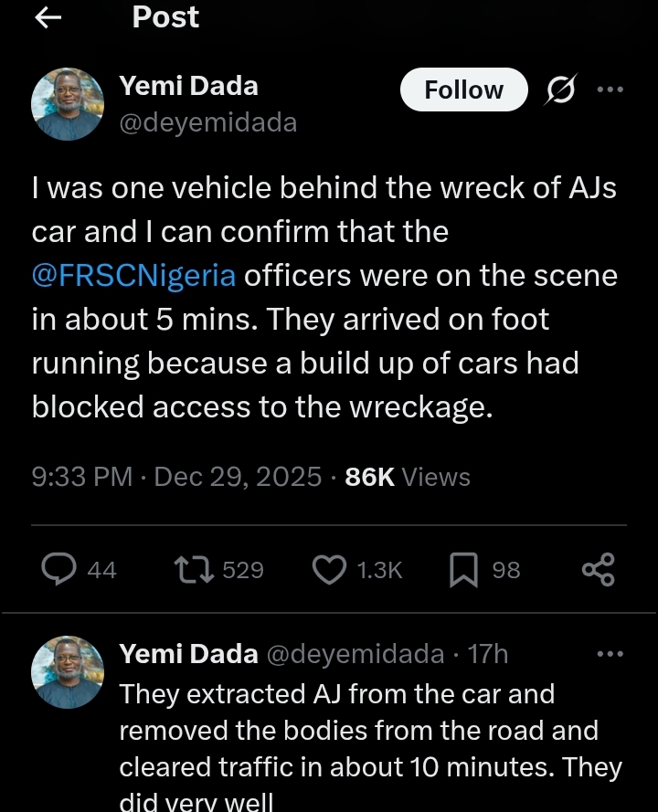View the 86K Views count
This screenshot has width=658, height=812.
pyautogui.click(x=408, y=477)
